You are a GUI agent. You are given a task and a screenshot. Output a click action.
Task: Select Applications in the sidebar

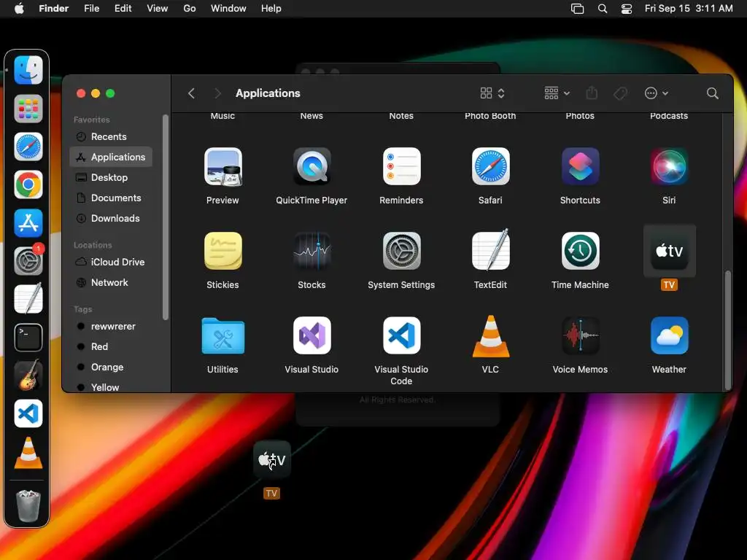(x=111, y=157)
